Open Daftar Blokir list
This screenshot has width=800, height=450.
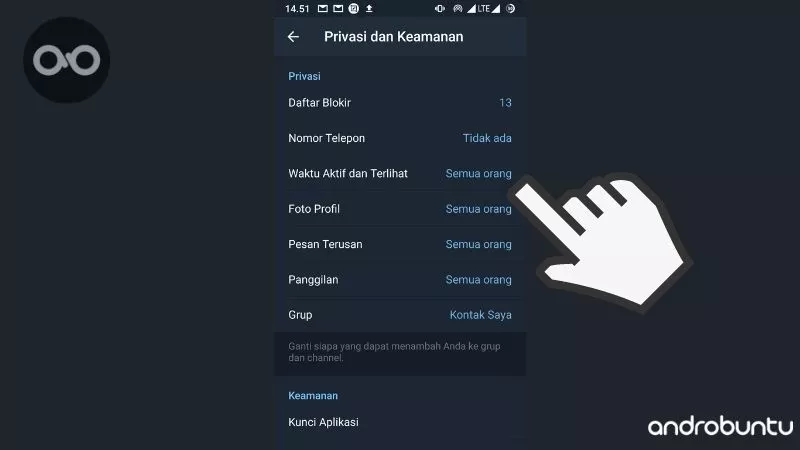400,103
